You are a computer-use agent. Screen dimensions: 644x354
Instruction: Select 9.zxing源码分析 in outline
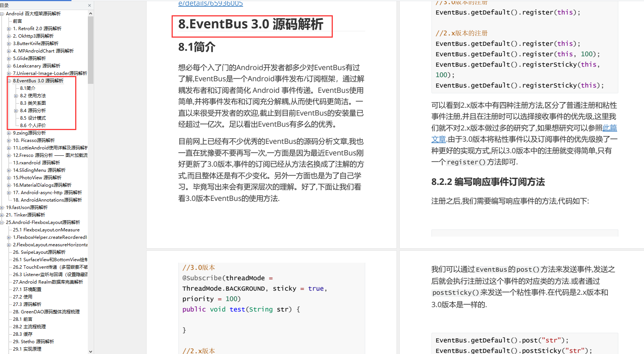(29, 133)
